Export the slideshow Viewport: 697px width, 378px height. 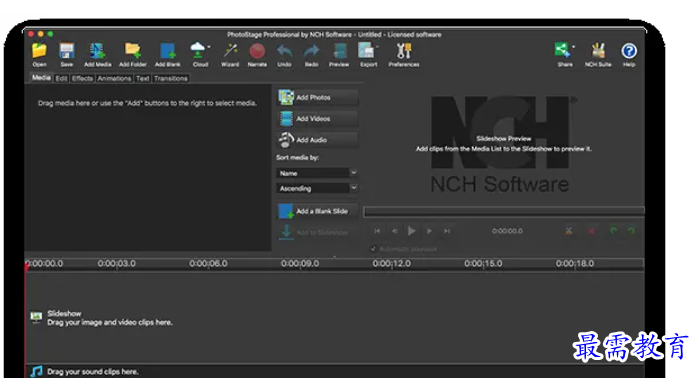click(367, 54)
